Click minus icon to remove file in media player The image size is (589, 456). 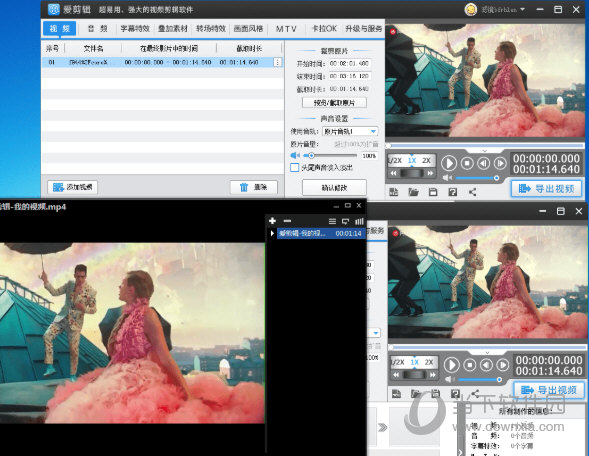(x=287, y=221)
